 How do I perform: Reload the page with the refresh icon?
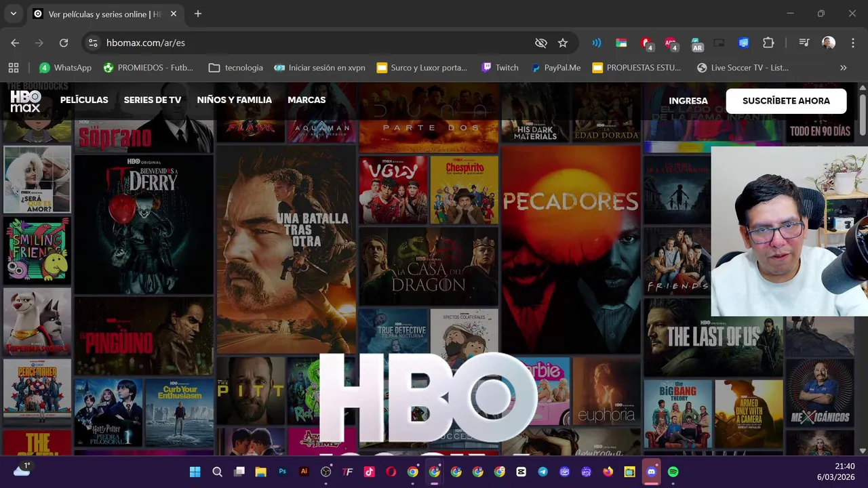coord(64,43)
